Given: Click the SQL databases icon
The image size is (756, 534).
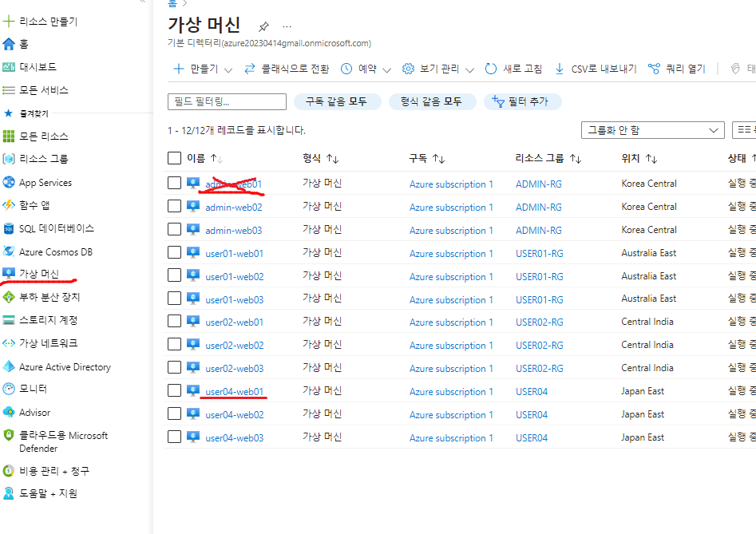Looking at the screenshot, I should click(9, 228).
